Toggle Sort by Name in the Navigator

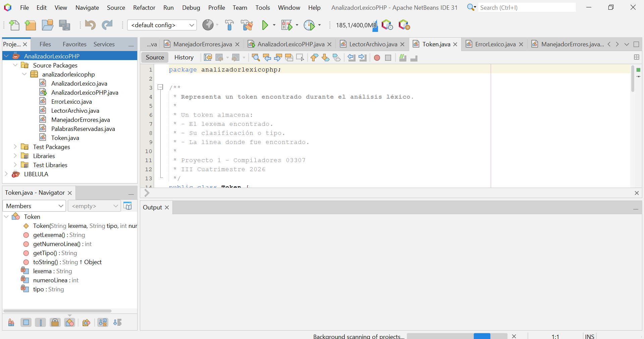coord(103,323)
